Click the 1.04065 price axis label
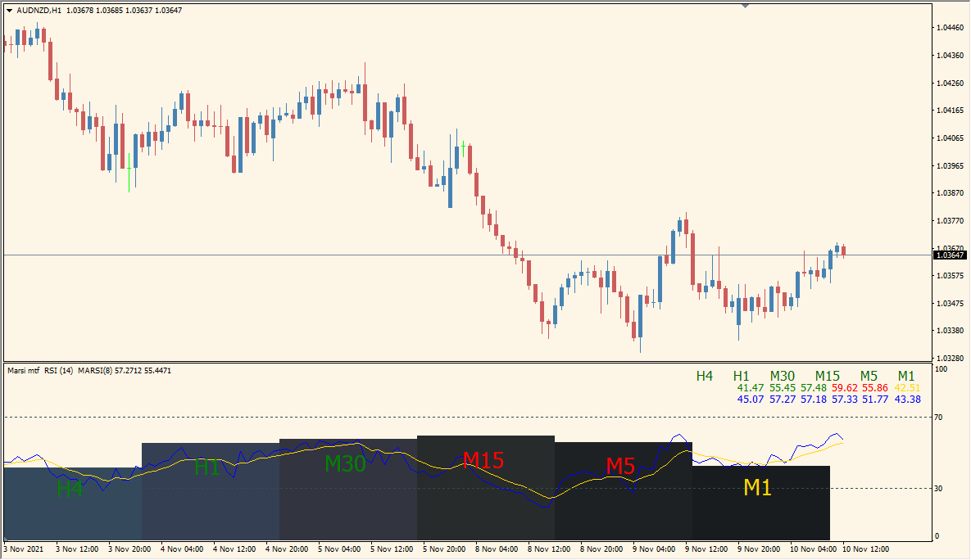 pos(950,138)
